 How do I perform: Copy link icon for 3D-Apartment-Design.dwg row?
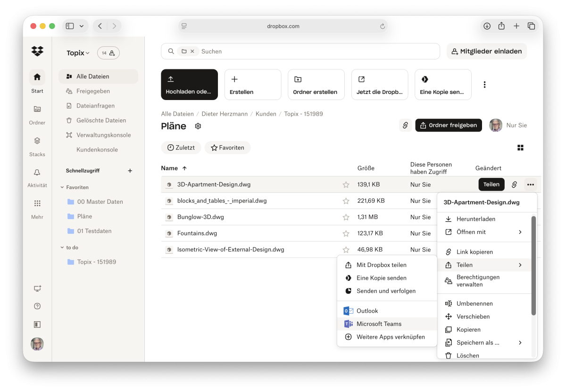[514, 184]
